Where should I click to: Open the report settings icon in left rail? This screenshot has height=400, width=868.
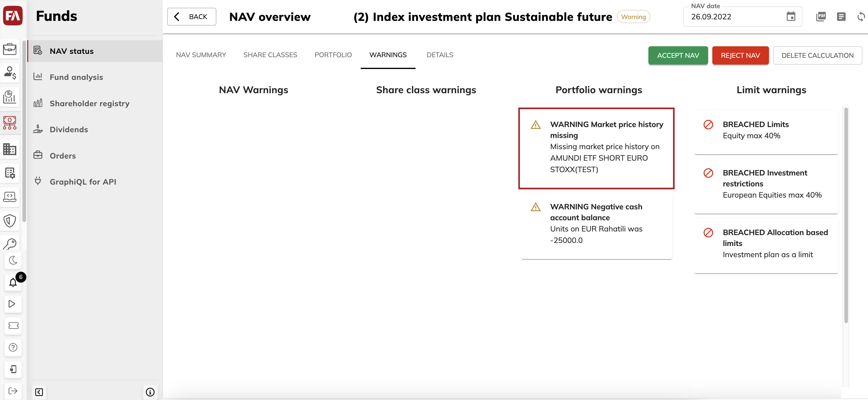9,173
